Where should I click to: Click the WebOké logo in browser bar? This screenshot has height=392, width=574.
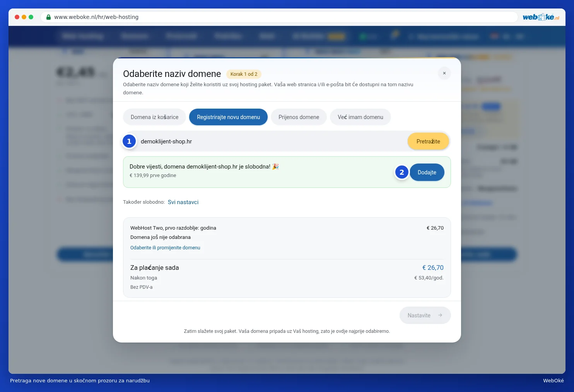541,17
